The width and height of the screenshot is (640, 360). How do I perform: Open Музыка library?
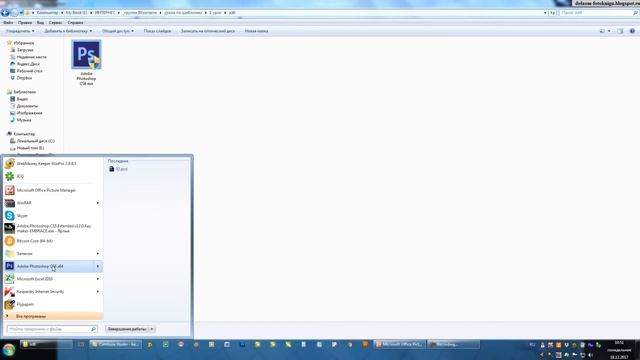click(x=21, y=120)
